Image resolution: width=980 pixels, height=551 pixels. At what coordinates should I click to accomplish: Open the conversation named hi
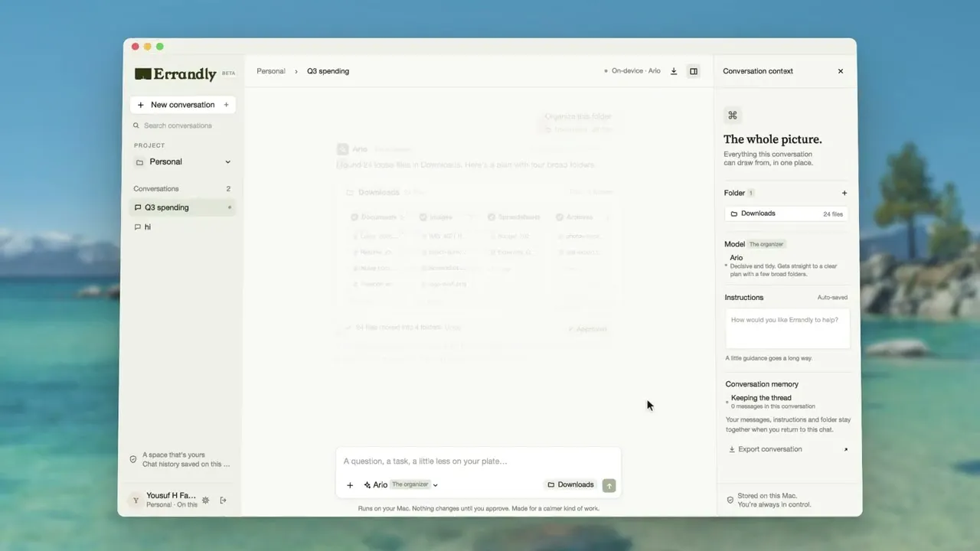tap(183, 227)
